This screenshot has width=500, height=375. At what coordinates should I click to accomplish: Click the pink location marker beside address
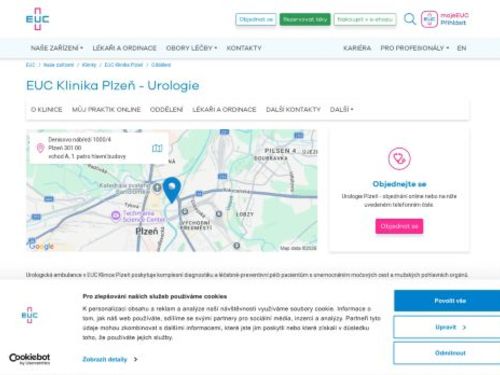(40, 148)
